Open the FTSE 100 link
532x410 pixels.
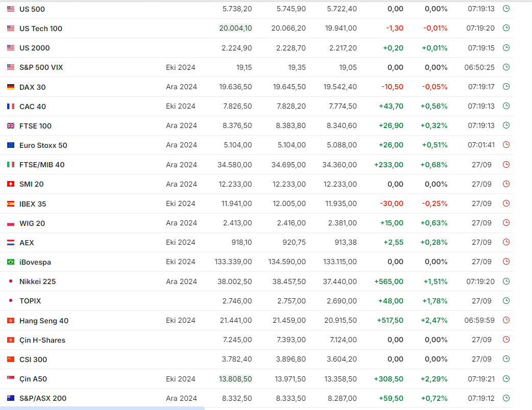[35, 126]
